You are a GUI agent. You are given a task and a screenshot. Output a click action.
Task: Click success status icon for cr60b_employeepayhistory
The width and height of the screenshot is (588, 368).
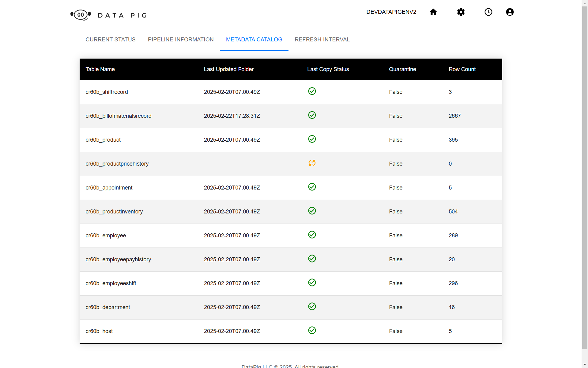point(312,259)
